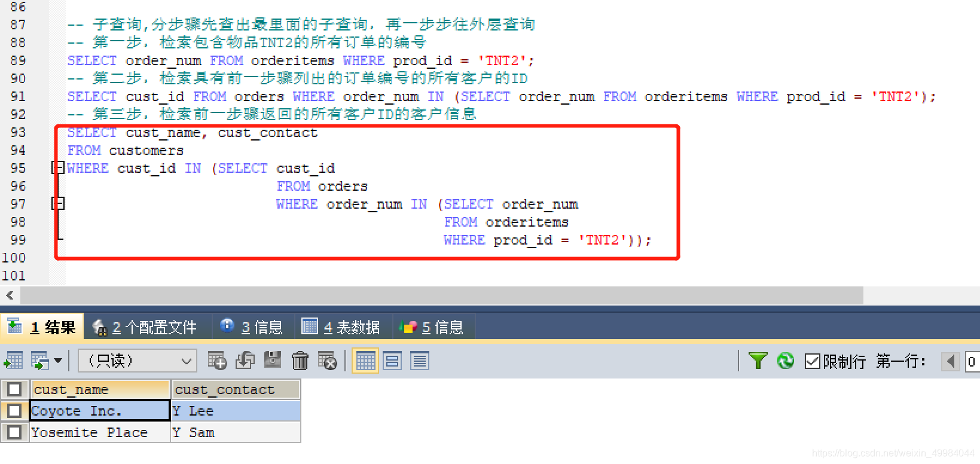Click the duplicate current row icon
Image resolution: width=980 pixels, height=464 pixels.
(x=245, y=361)
